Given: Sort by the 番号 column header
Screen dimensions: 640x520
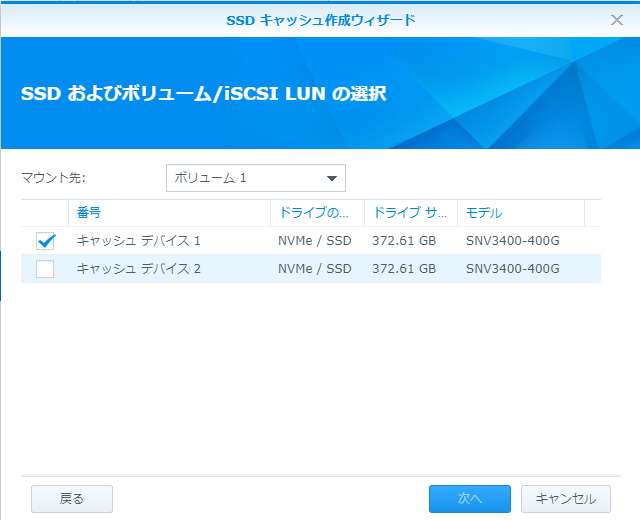Looking at the screenshot, I should pos(169,213).
